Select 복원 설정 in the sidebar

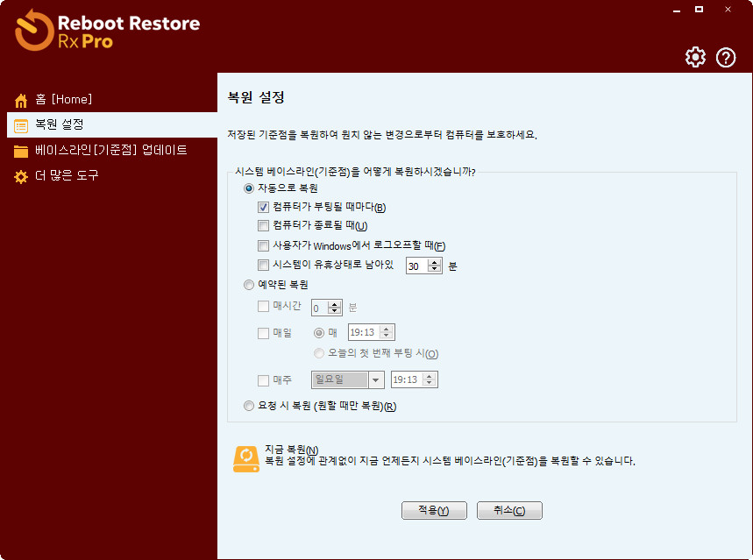(112, 124)
